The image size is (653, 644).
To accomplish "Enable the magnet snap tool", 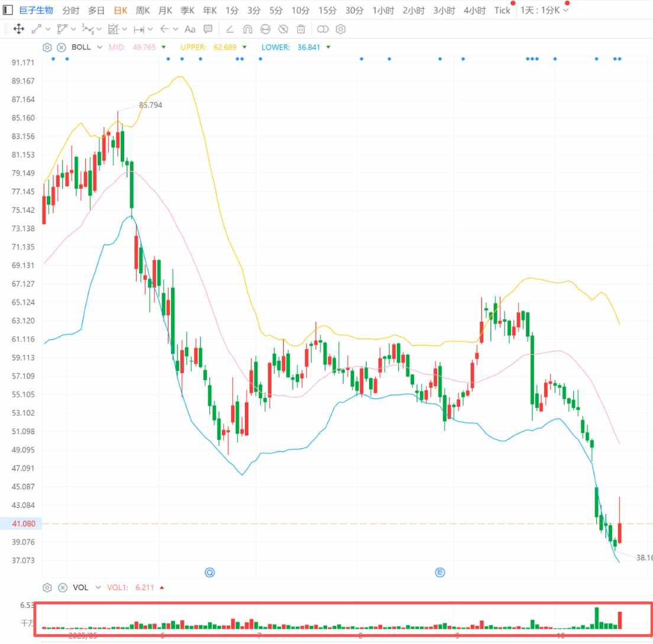I will coord(248,29).
